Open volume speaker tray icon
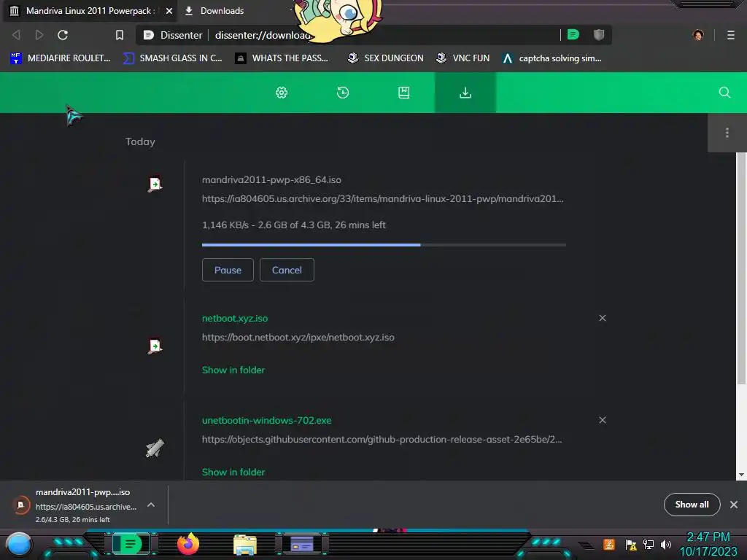The width and height of the screenshot is (747, 560). (x=665, y=544)
